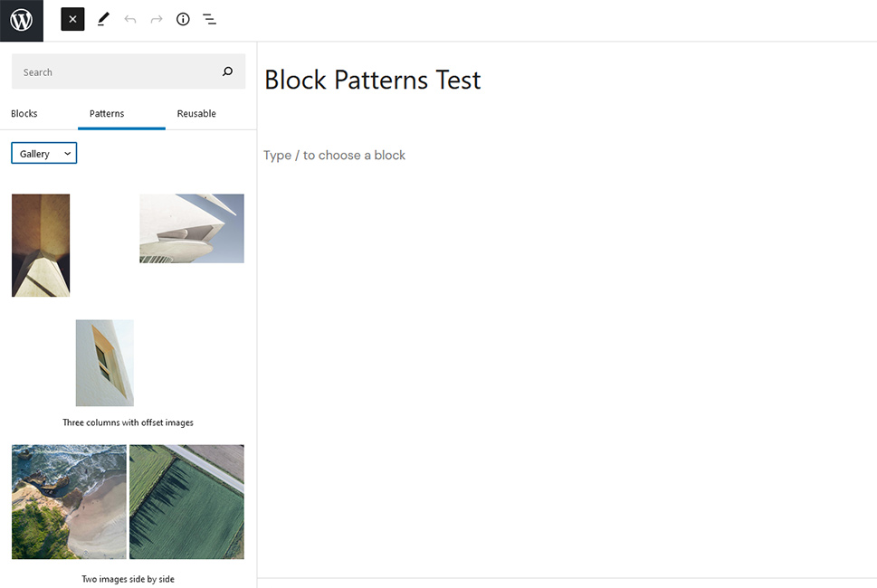Click the Redo arrow icon
877x588 pixels.
157,20
